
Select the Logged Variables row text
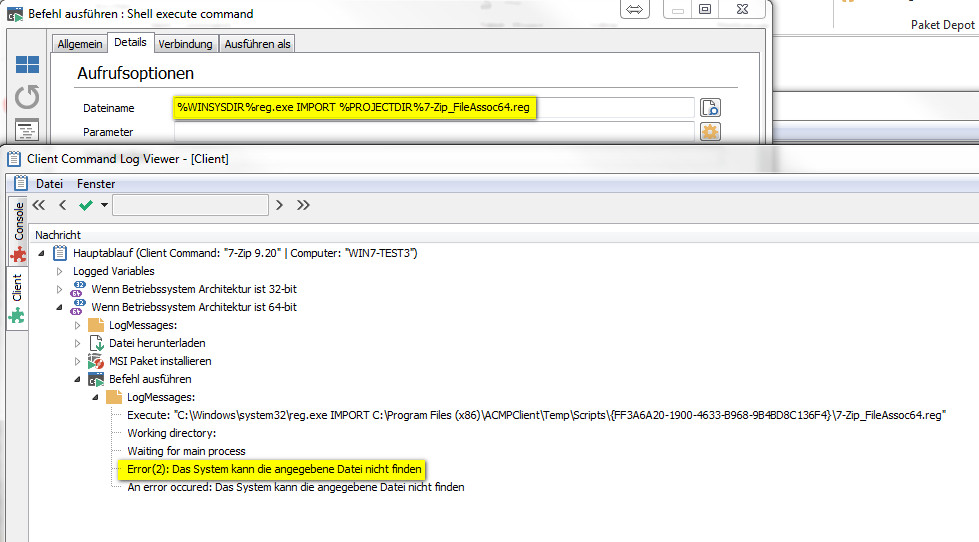pyautogui.click(x=114, y=271)
